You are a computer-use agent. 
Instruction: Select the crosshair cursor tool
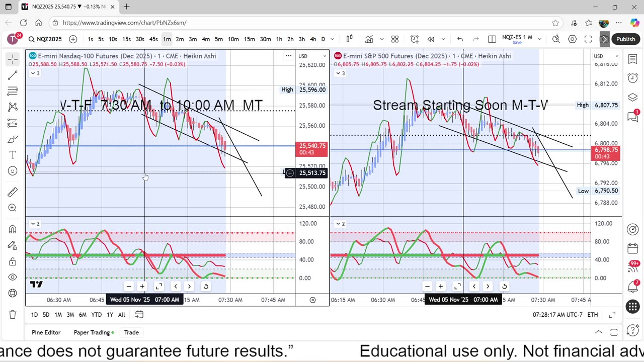point(13,59)
